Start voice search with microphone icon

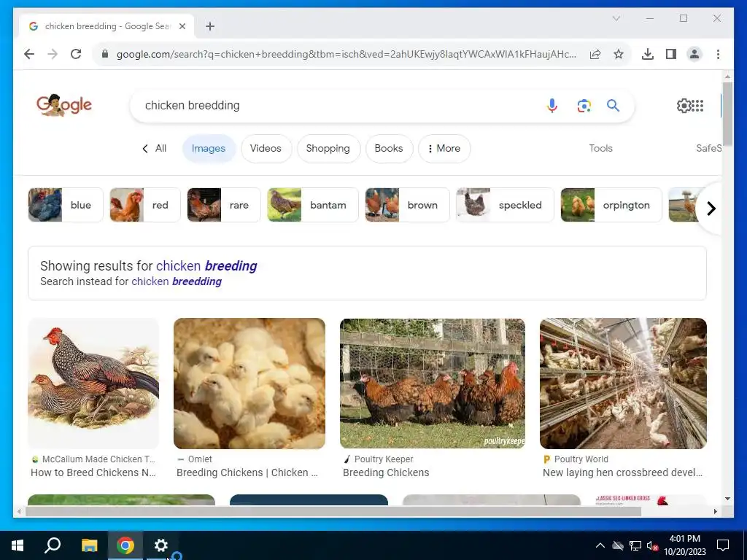[x=551, y=105]
